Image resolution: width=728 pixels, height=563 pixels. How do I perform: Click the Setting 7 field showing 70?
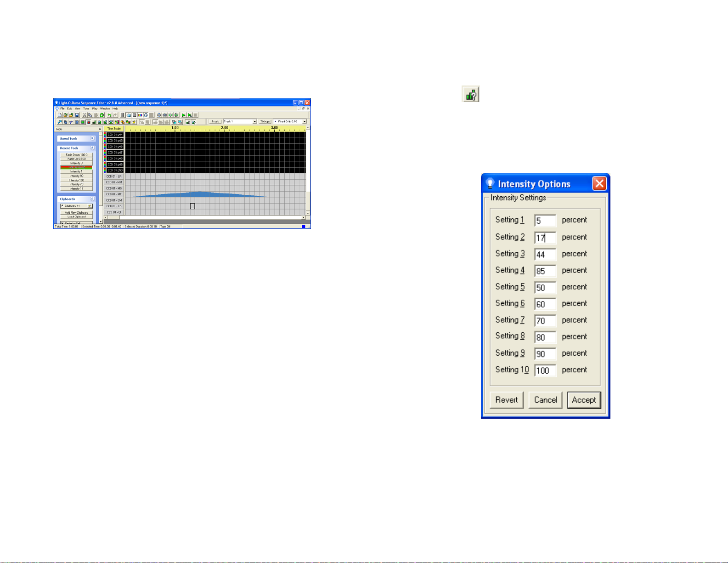coord(545,320)
